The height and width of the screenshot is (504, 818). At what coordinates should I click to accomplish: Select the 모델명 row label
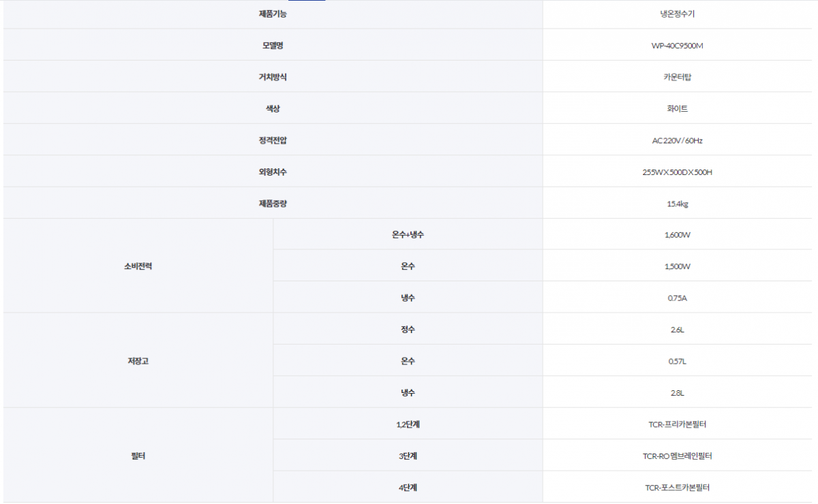[x=271, y=44]
